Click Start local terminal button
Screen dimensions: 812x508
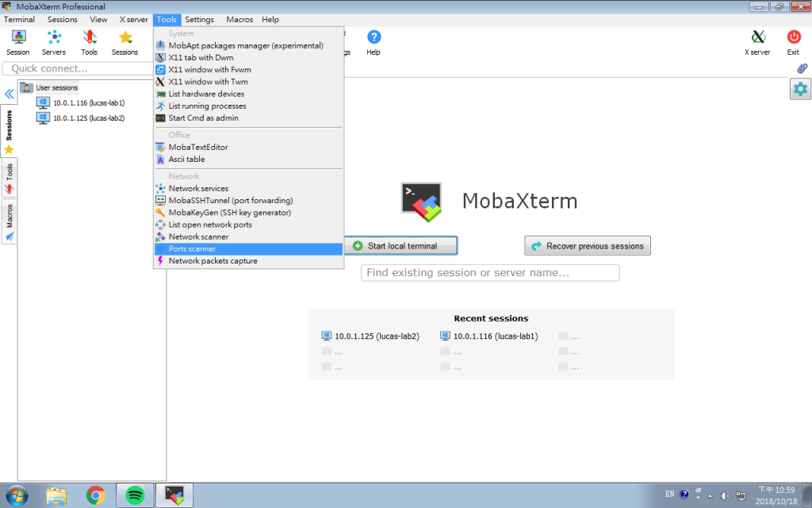click(x=400, y=246)
